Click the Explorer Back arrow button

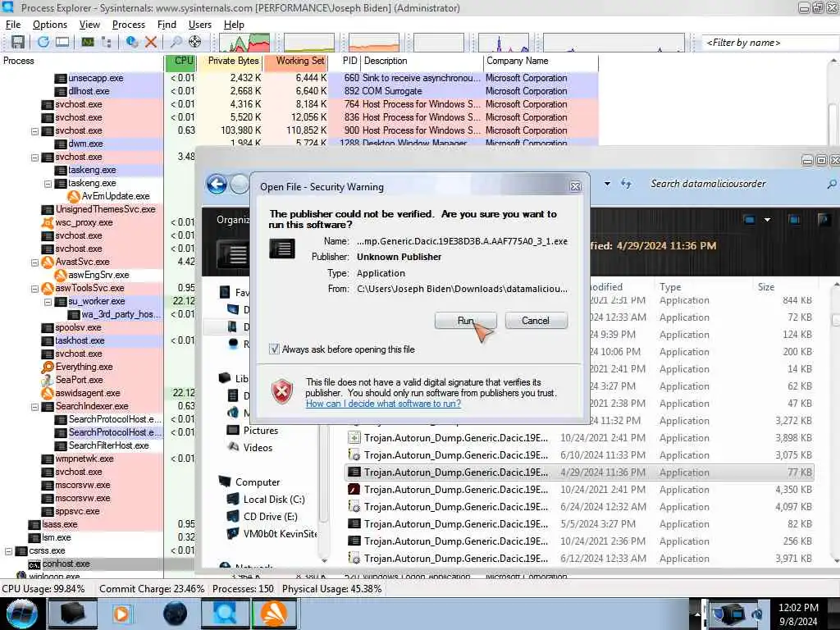click(217, 185)
